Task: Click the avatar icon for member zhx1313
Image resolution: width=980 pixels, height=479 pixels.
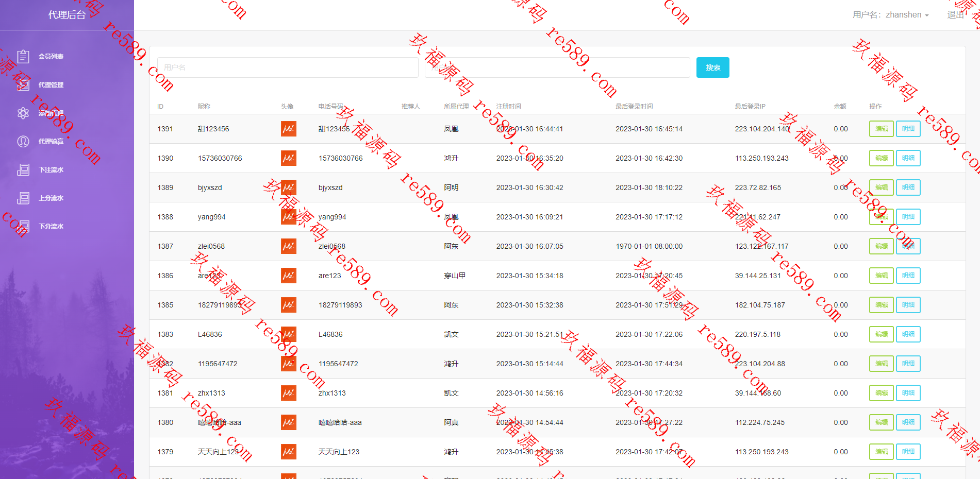Action: tap(289, 393)
